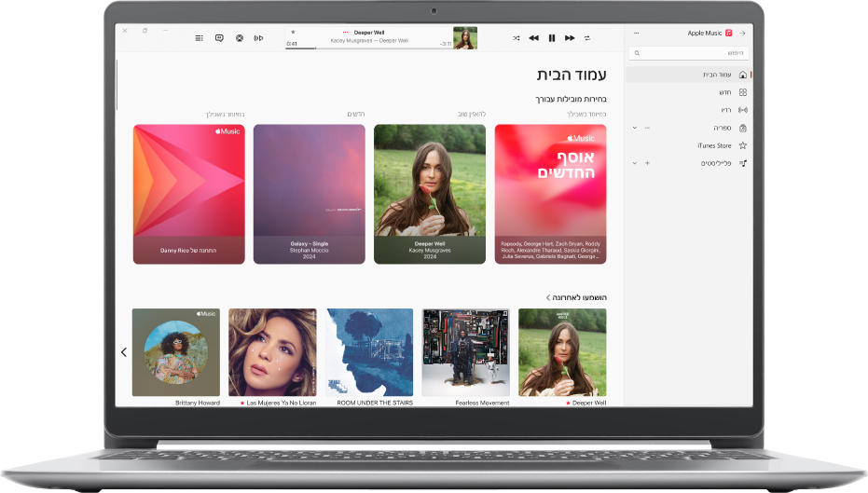The height and width of the screenshot is (493, 868).
Task: Focus the search input field
Action: coord(689,53)
